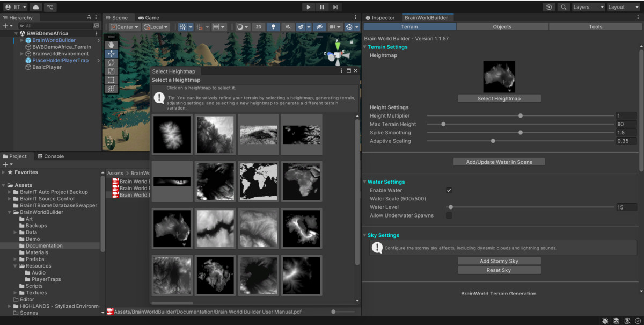The height and width of the screenshot is (325, 644).
Task: Open version control branch icon
Action: click(x=50, y=7)
